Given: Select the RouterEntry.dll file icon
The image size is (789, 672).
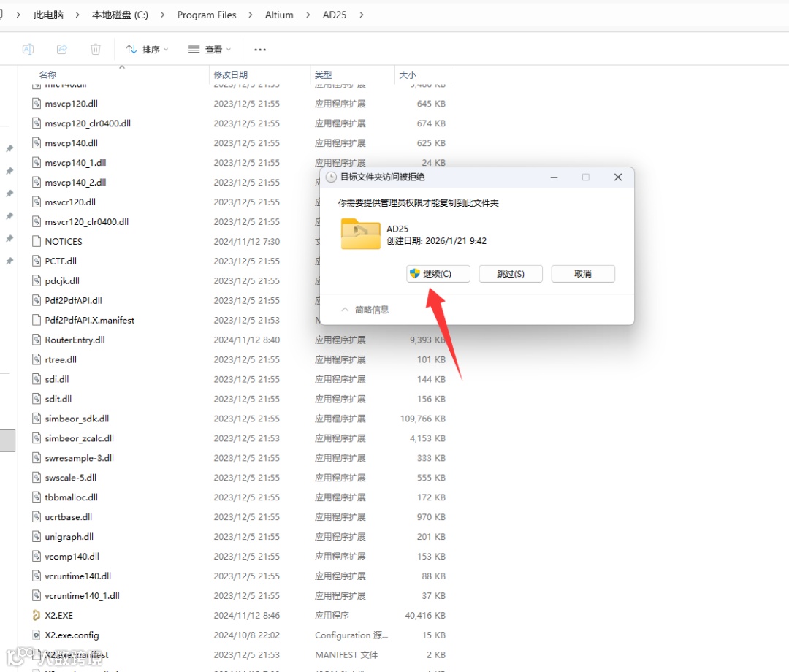Looking at the screenshot, I should [x=37, y=340].
